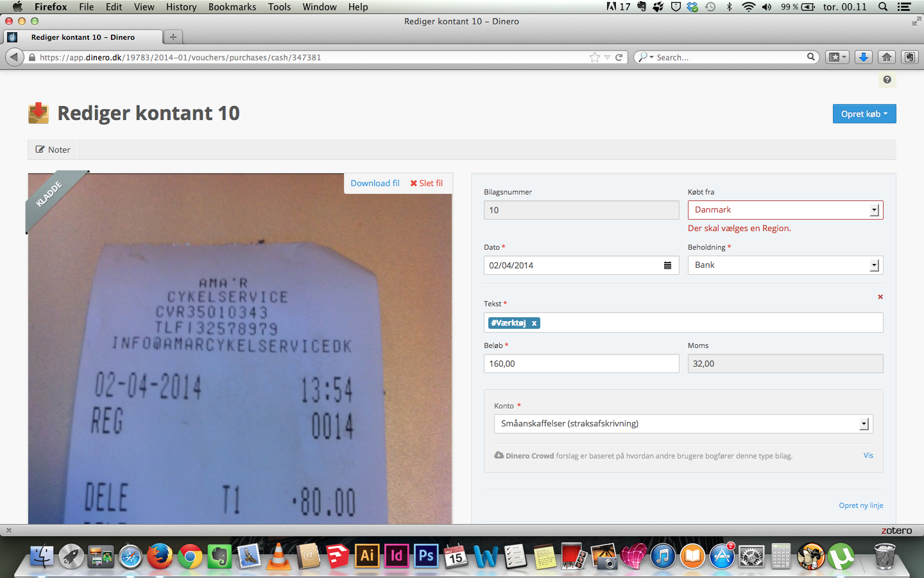924x578 pixels.
Task: Open the Beholdning Bank dropdown
Action: point(873,265)
